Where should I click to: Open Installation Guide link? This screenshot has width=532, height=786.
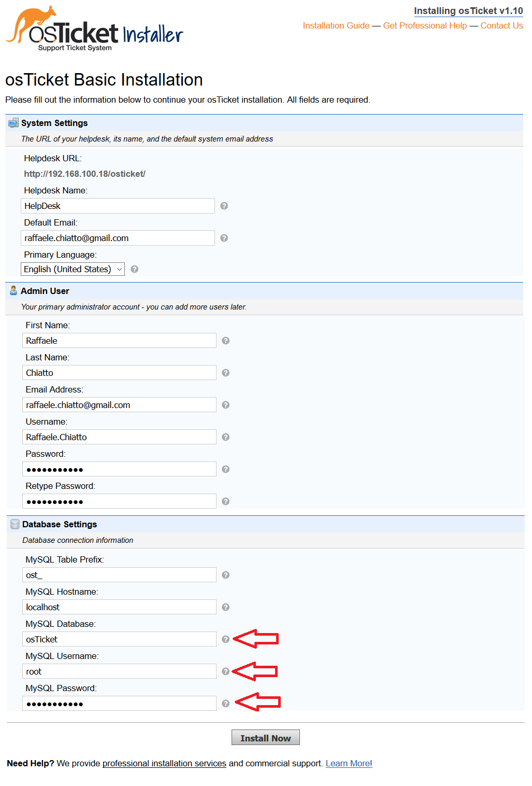click(x=336, y=25)
